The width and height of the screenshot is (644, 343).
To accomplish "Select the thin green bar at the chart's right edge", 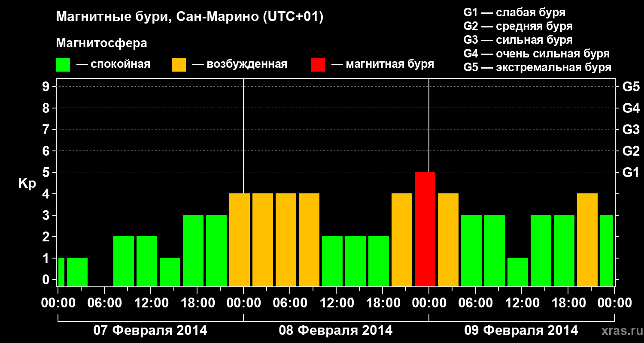I will point(607,250).
